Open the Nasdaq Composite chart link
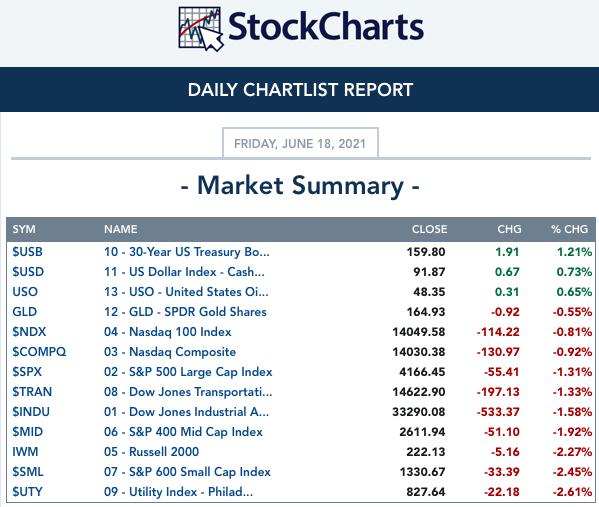This screenshot has width=599, height=507. pyautogui.click(x=170, y=351)
